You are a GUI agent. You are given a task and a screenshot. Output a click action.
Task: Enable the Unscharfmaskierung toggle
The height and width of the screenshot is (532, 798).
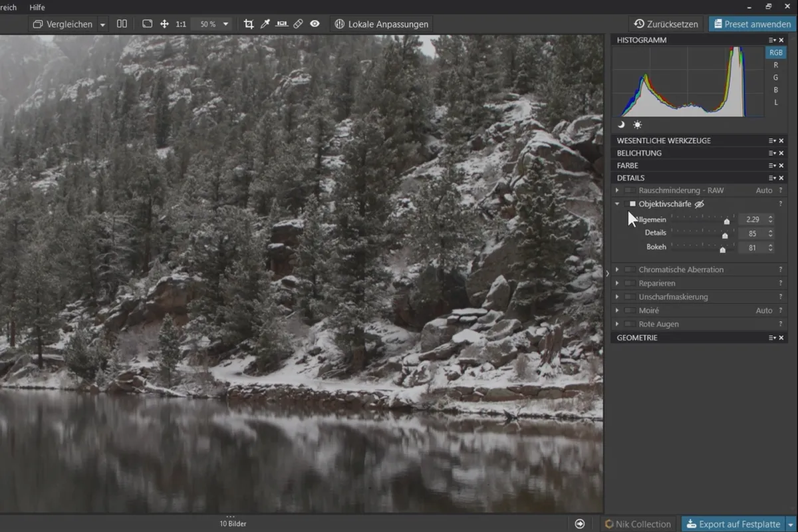coord(629,297)
